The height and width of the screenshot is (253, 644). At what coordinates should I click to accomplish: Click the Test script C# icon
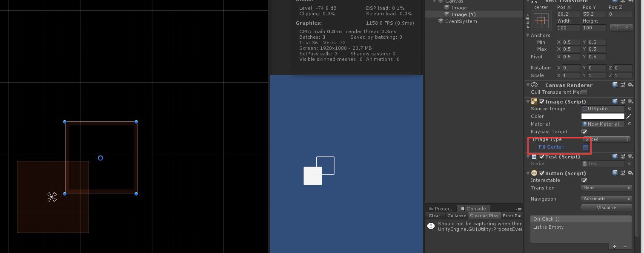tap(534, 157)
